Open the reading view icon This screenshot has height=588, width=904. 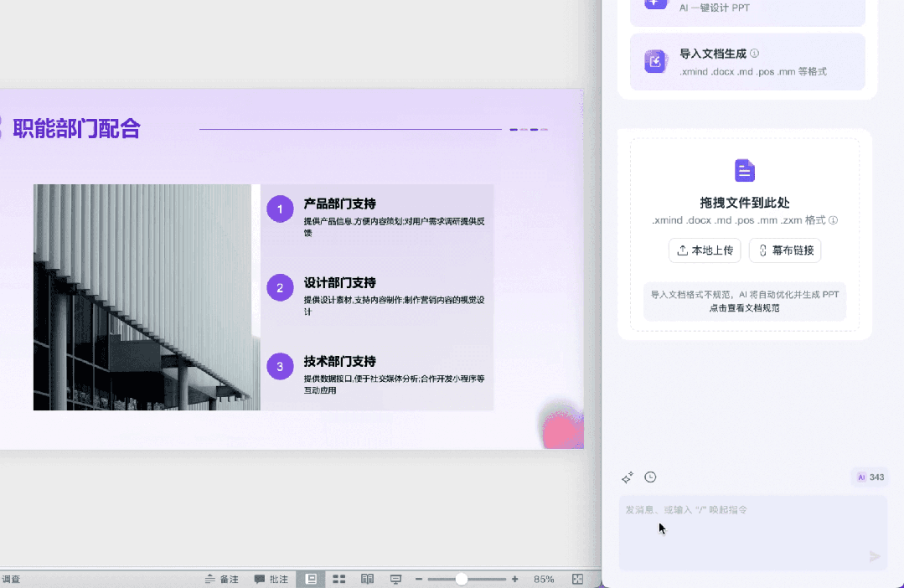368,578
